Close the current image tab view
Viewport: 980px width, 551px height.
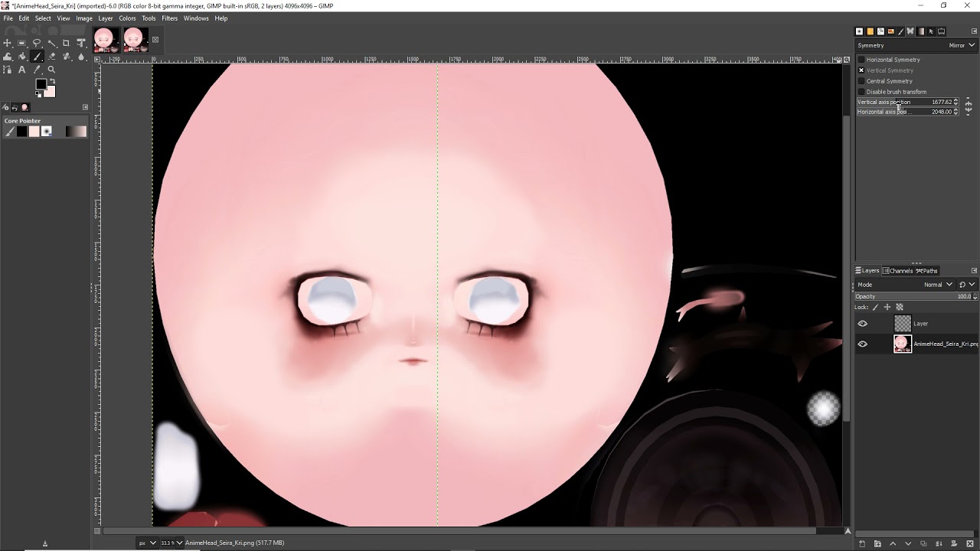click(155, 40)
